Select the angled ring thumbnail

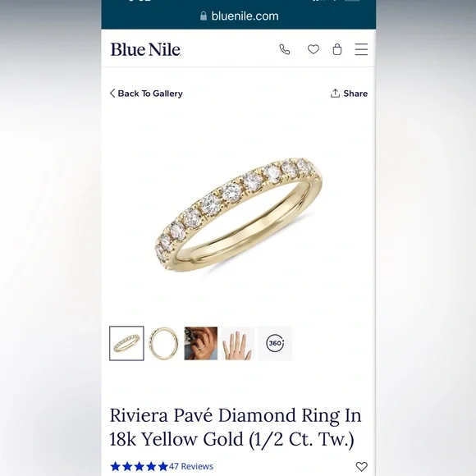pos(126,343)
